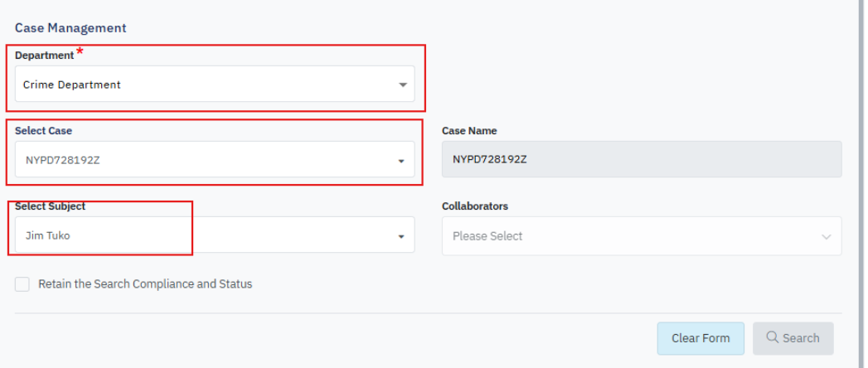Screen dimensions: 868x368
Task: Click the Case Name field
Action: pos(641,159)
